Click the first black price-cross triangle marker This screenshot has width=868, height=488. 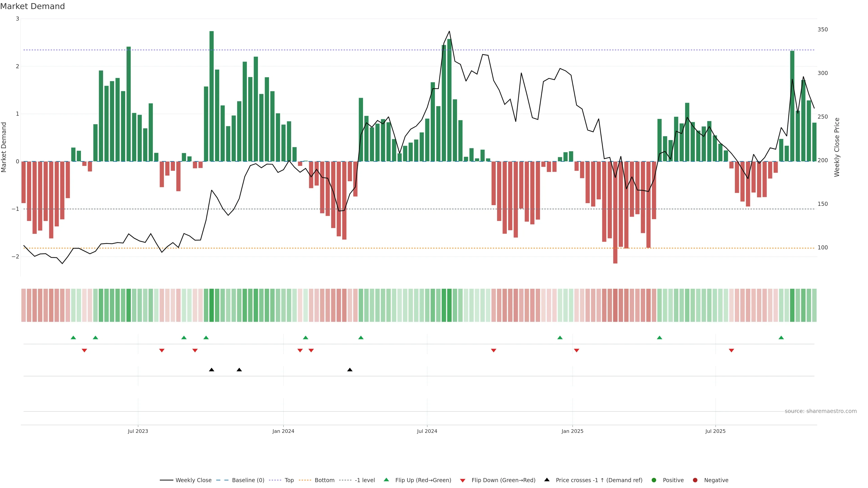coord(212,369)
